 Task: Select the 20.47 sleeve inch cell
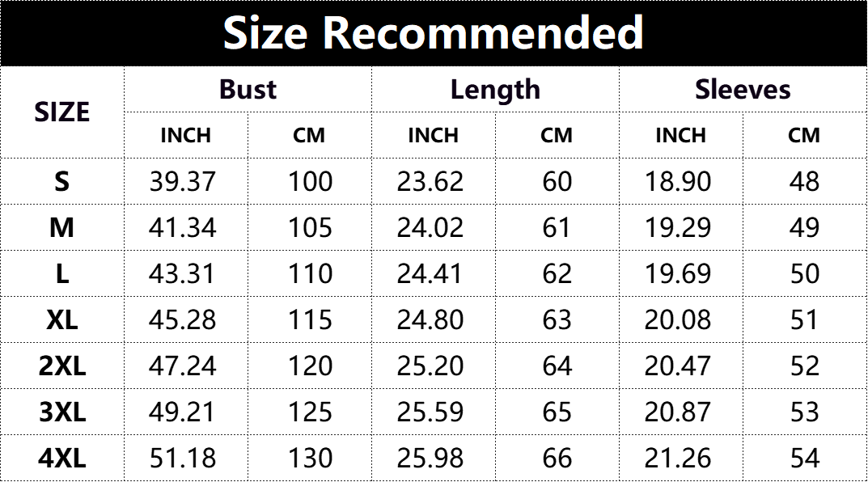pyautogui.click(x=678, y=366)
